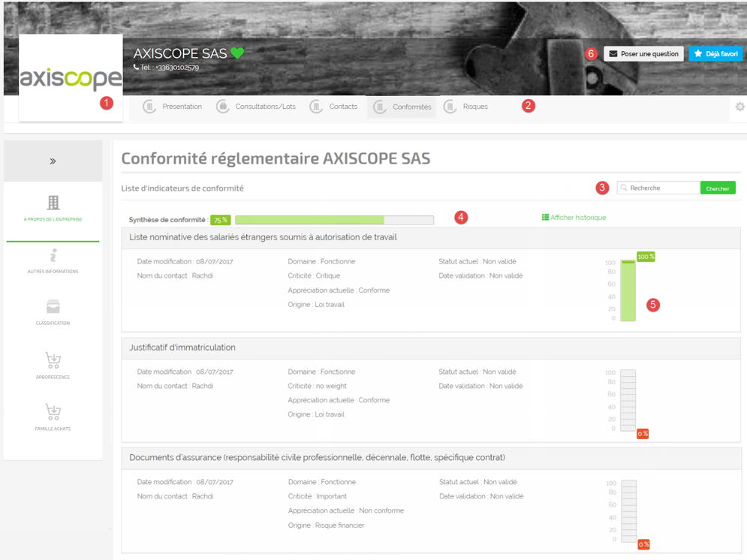
Task: Click AXISCOPE SAS company name in banner
Action: click(180, 53)
